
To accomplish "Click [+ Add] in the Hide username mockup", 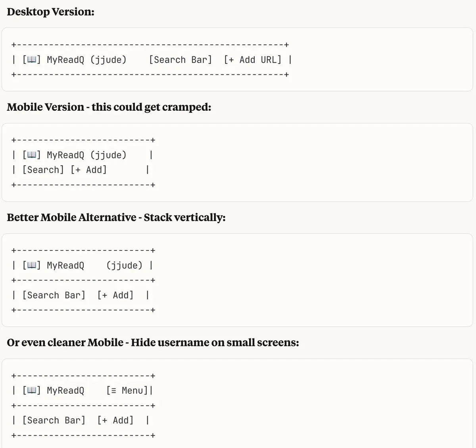I will tap(115, 420).
